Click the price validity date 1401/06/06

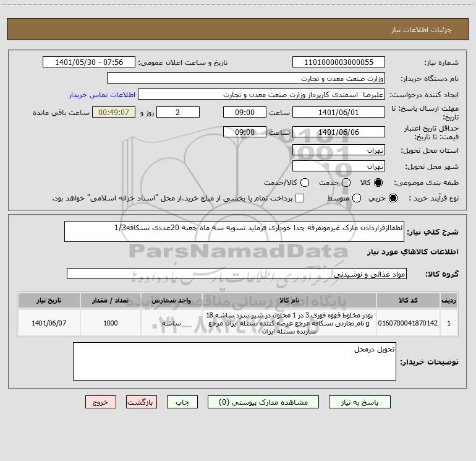339,132
